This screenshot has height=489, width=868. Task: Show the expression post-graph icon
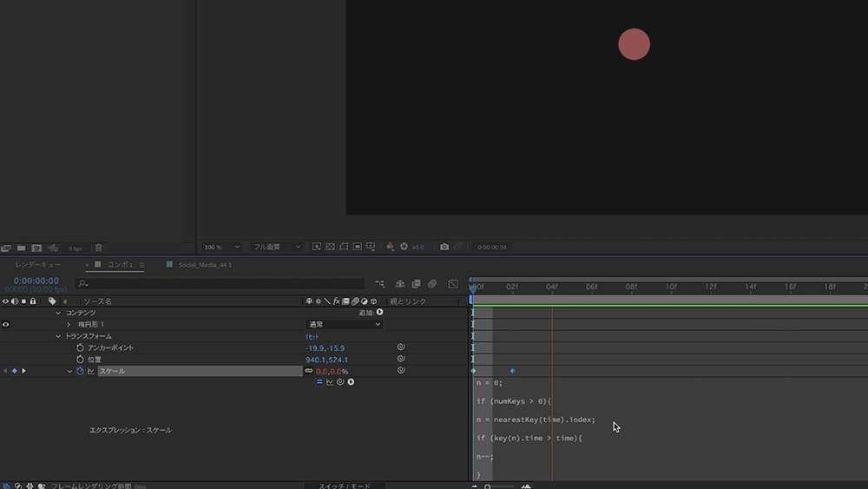[x=330, y=382]
